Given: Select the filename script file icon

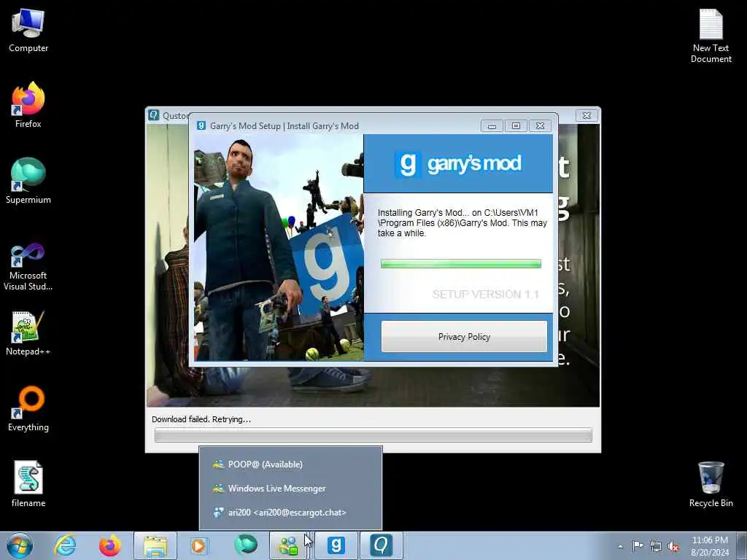Looking at the screenshot, I should tap(28, 484).
